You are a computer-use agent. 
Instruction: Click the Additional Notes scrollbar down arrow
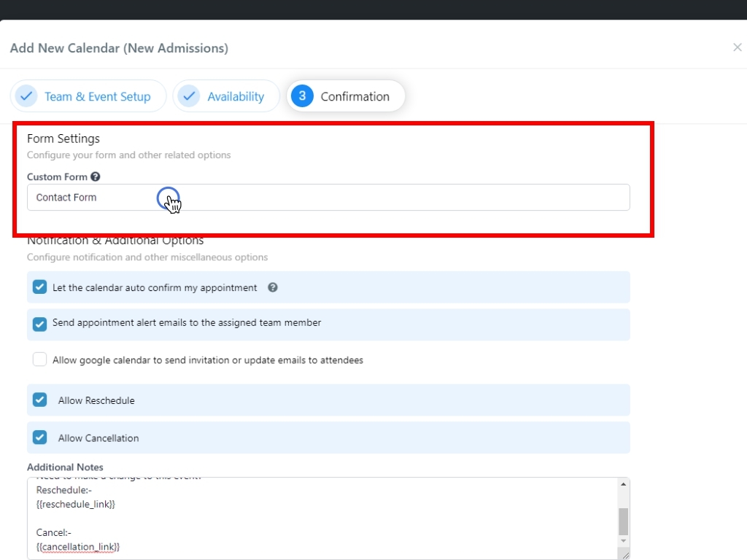click(623, 541)
